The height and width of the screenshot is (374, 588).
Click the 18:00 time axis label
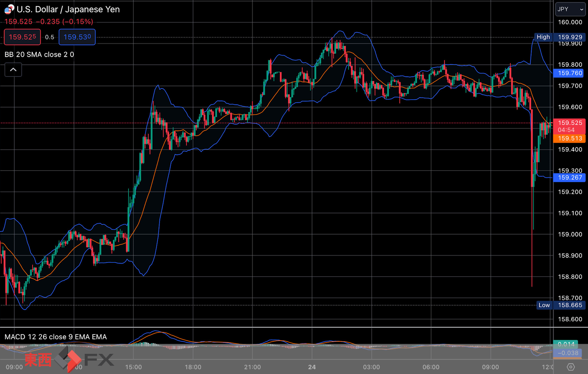193,367
